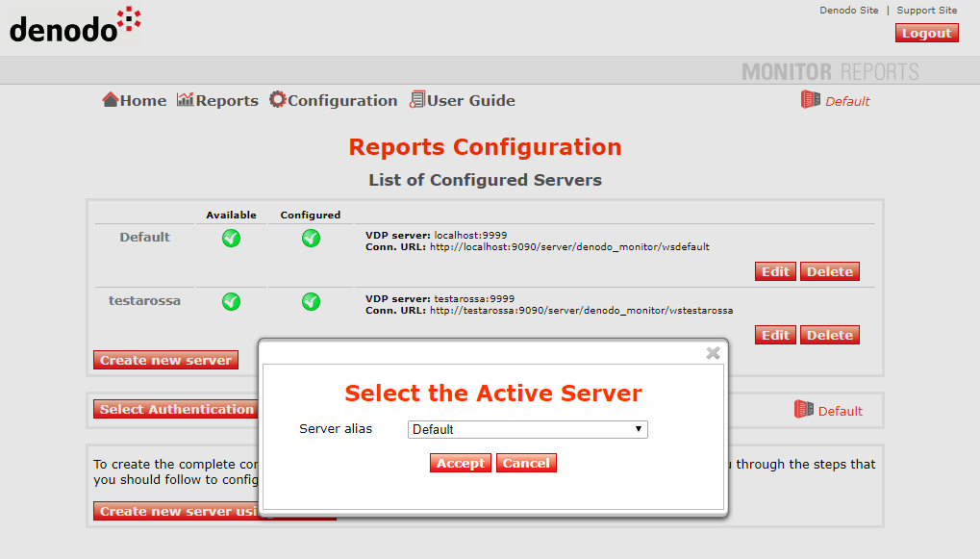
Task: Delete the Default server
Action: (x=830, y=271)
